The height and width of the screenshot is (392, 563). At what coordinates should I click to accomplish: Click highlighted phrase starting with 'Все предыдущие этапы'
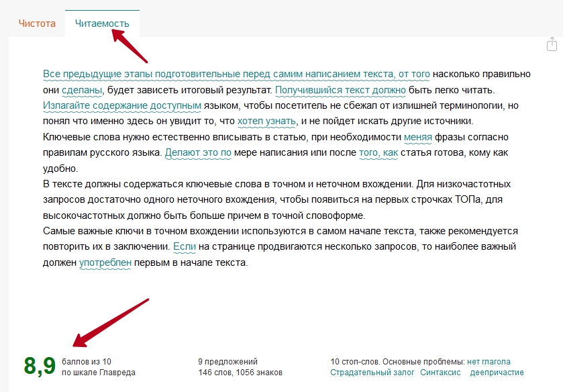pyautogui.click(x=236, y=74)
